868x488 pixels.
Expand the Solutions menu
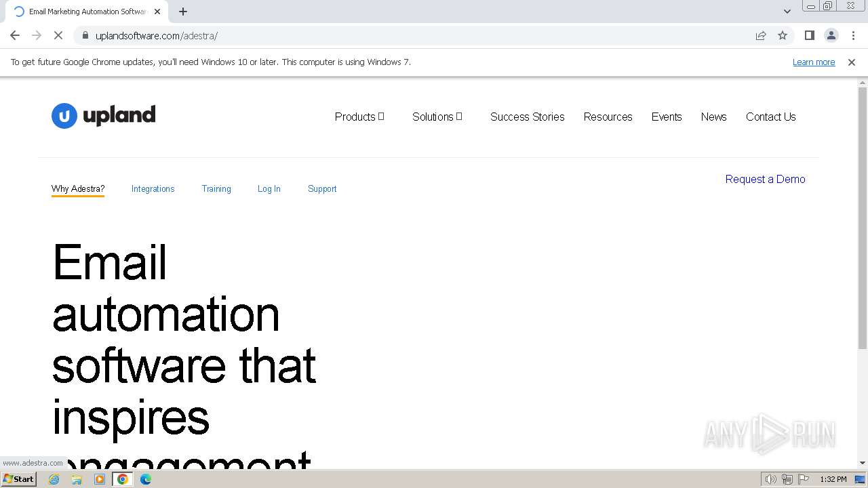437,117
